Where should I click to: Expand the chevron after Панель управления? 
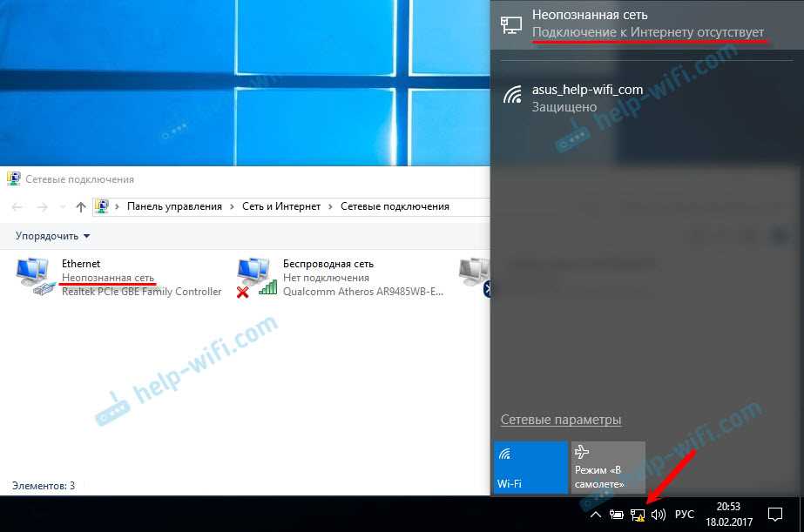pos(232,206)
